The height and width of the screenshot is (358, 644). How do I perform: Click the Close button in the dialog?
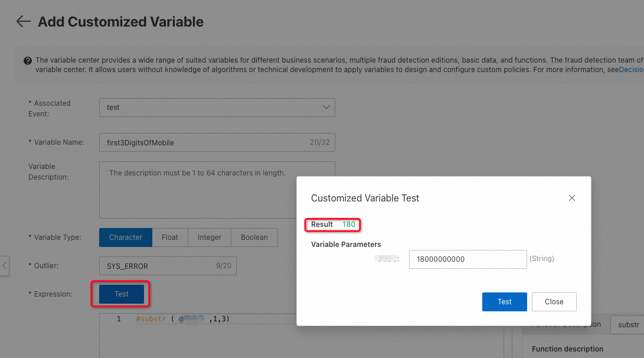pyautogui.click(x=554, y=302)
